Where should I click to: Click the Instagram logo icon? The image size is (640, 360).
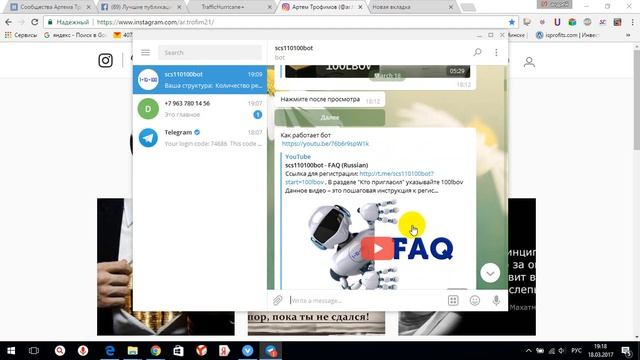coord(105,60)
